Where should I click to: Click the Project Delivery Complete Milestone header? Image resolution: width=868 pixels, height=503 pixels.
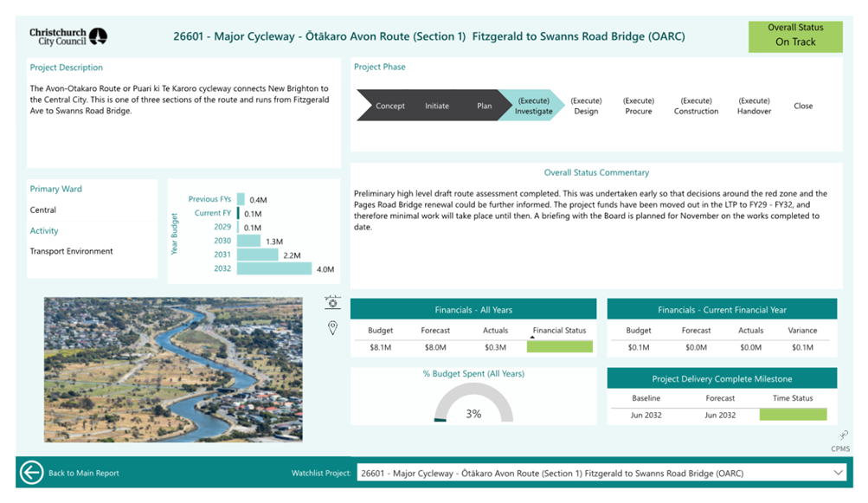tap(722, 378)
